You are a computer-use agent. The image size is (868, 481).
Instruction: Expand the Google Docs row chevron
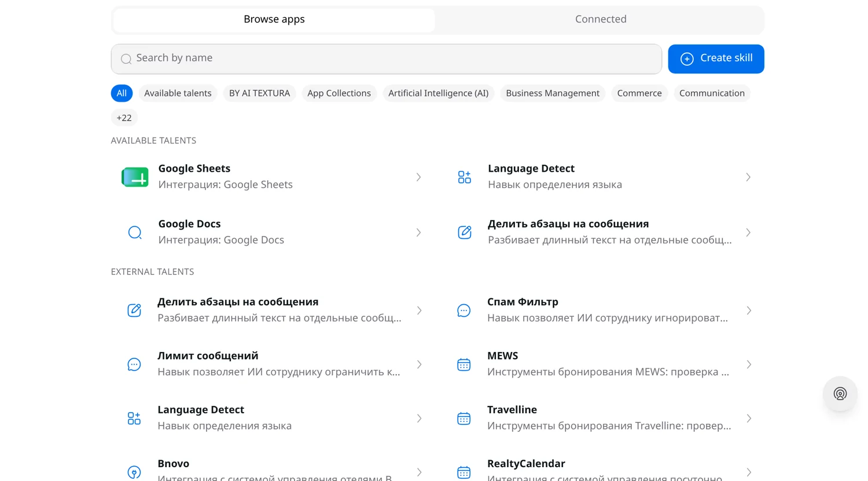coord(418,232)
